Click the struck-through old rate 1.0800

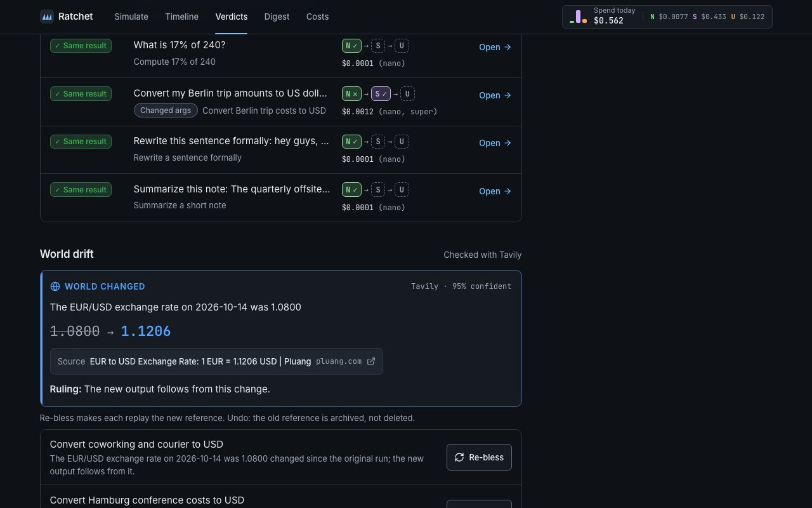(x=75, y=331)
